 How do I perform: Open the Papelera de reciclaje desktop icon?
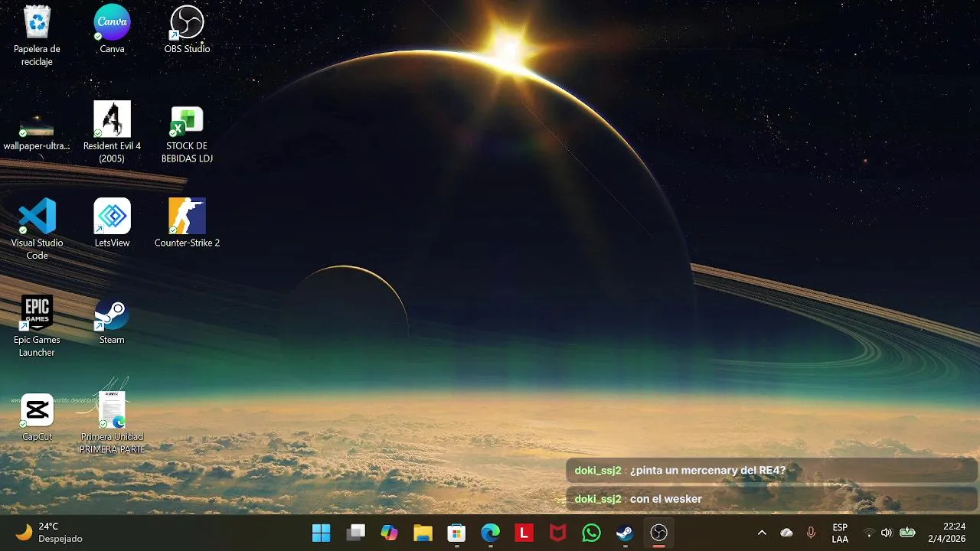[37, 35]
